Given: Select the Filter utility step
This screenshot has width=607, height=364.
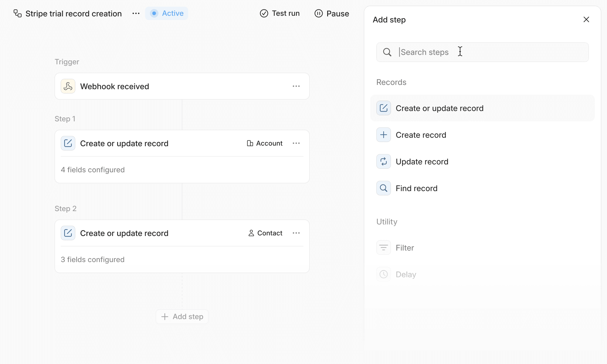Looking at the screenshot, I should pyautogui.click(x=405, y=248).
